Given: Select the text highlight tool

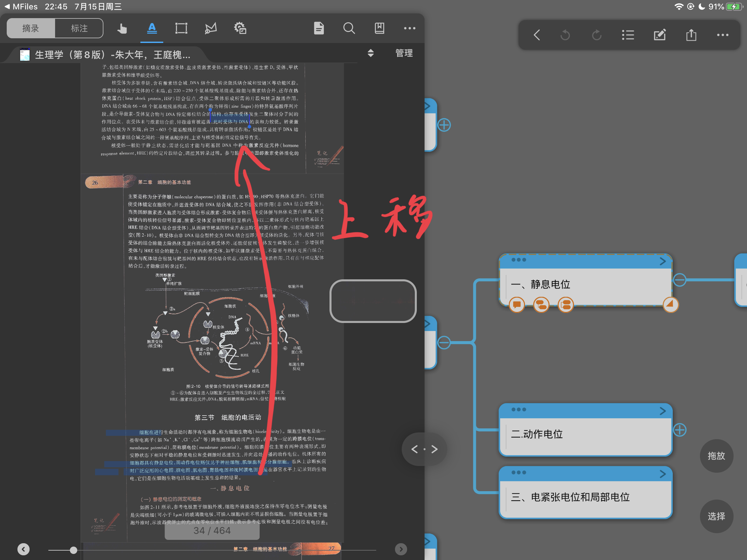Looking at the screenshot, I should click(152, 28).
